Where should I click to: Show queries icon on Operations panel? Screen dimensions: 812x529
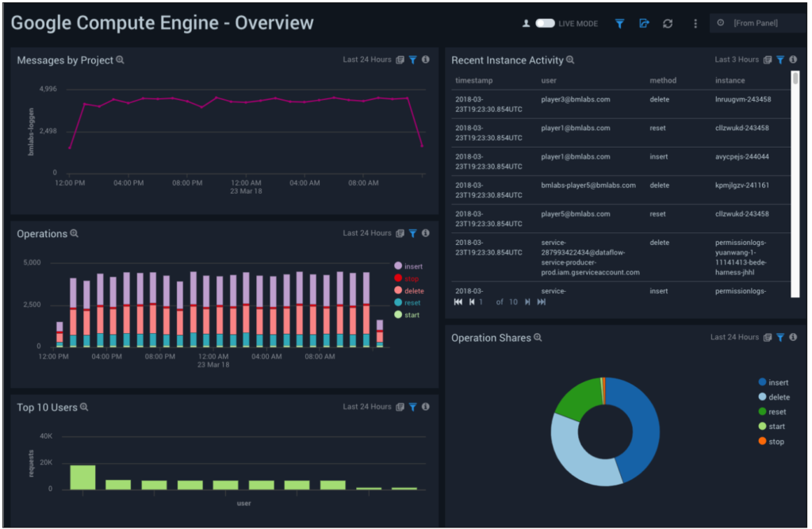pos(400,234)
